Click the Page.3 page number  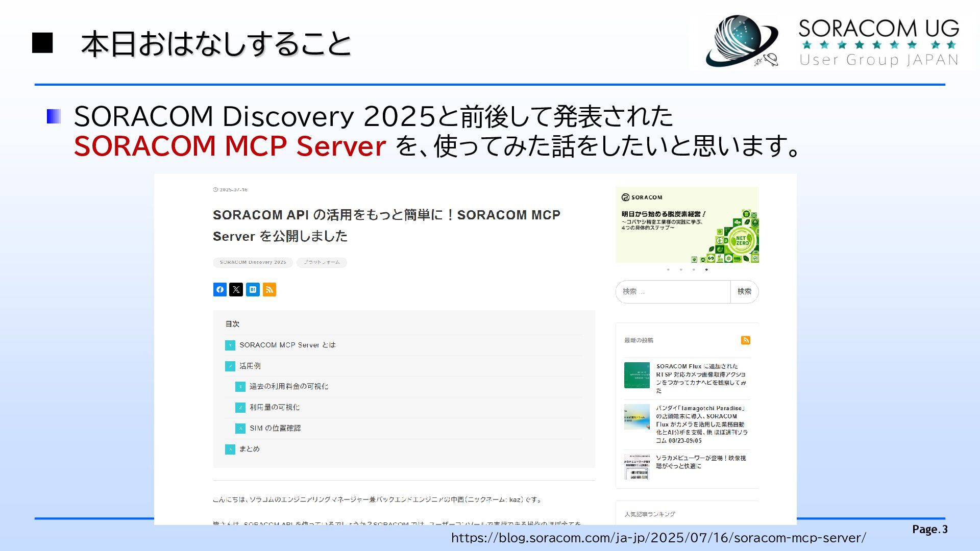click(930, 530)
